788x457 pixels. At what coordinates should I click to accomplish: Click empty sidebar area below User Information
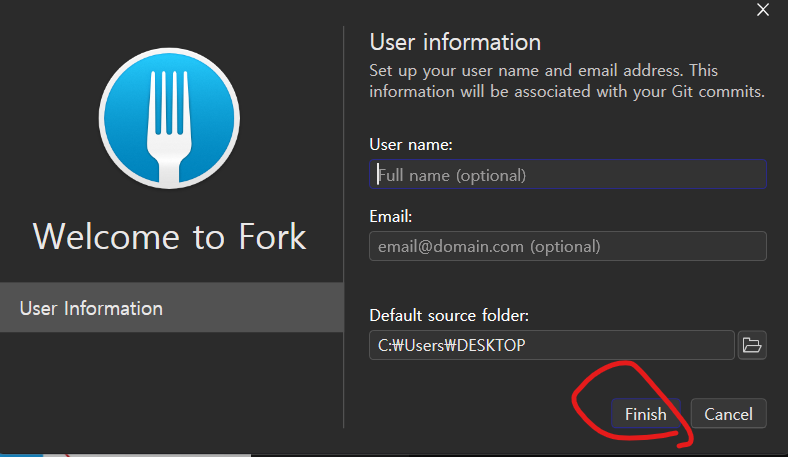171,390
